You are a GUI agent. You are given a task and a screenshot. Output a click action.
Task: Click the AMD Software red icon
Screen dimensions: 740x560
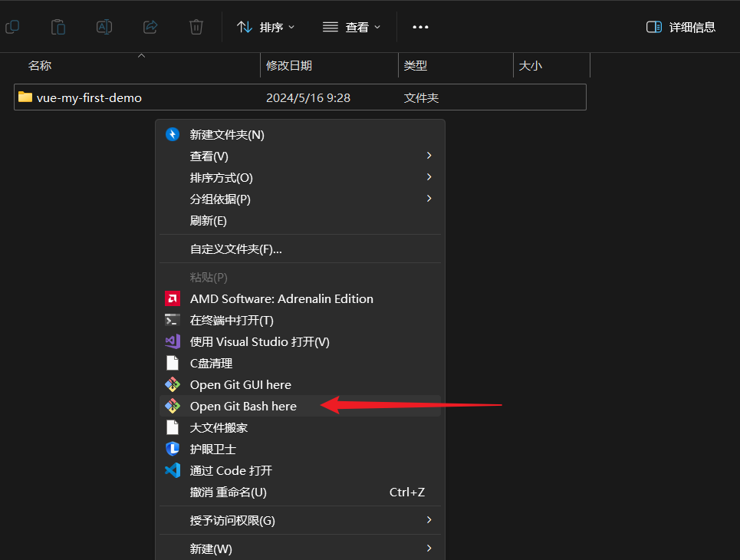[x=173, y=298]
